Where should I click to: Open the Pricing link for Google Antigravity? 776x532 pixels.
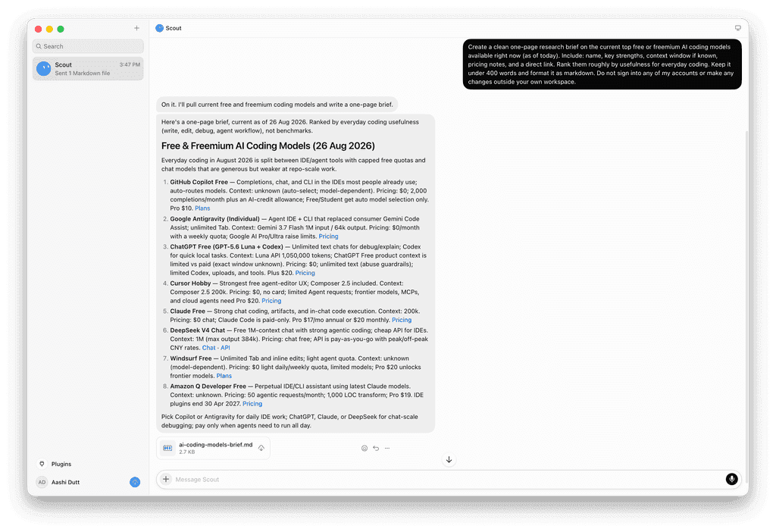pos(328,236)
